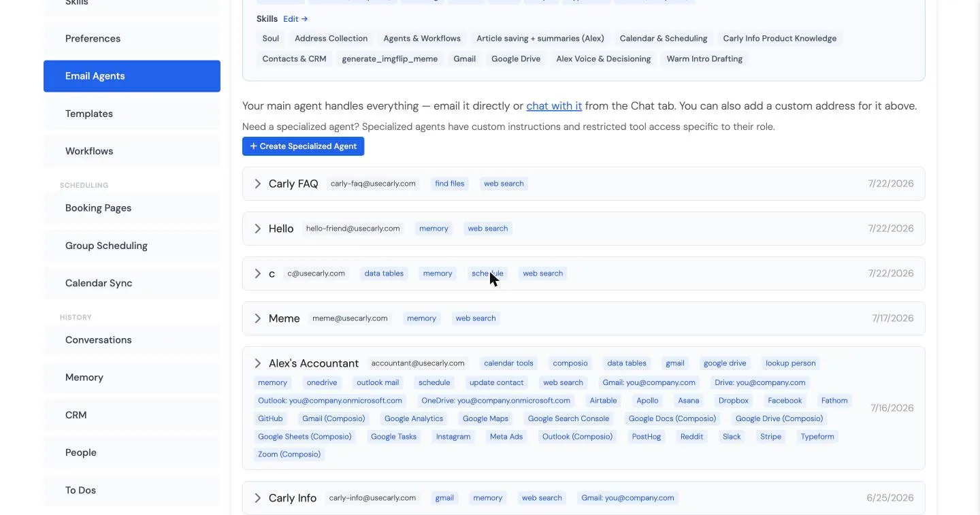The height and width of the screenshot is (515, 980).
Task: Expand the Carly Info agent row
Action: [x=257, y=498]
